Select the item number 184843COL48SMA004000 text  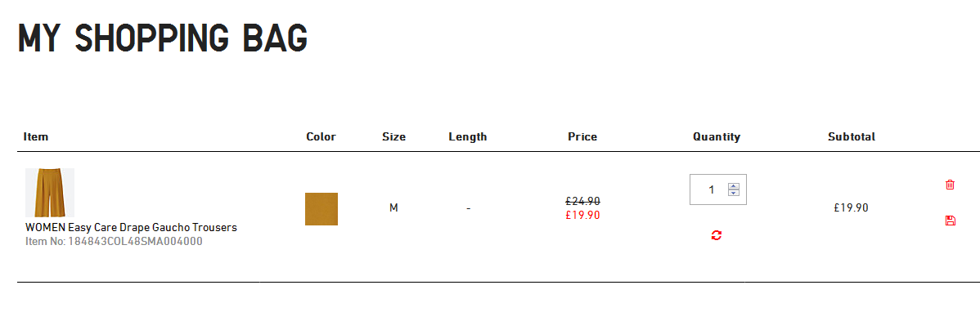pos(114,241)
